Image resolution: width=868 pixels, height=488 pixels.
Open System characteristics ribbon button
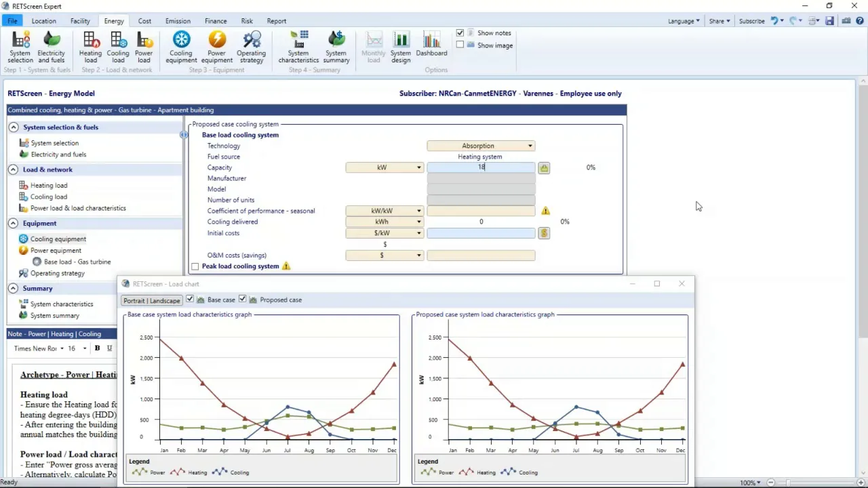298,47
